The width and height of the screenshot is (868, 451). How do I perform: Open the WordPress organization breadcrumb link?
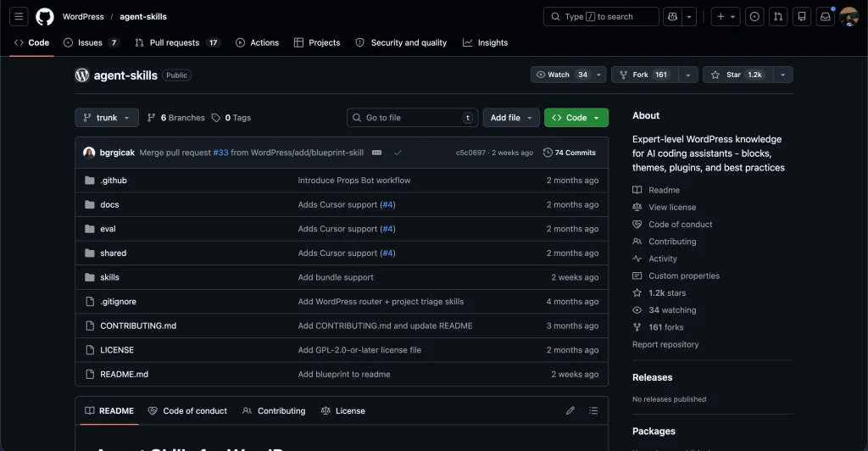tap(83, 17)
